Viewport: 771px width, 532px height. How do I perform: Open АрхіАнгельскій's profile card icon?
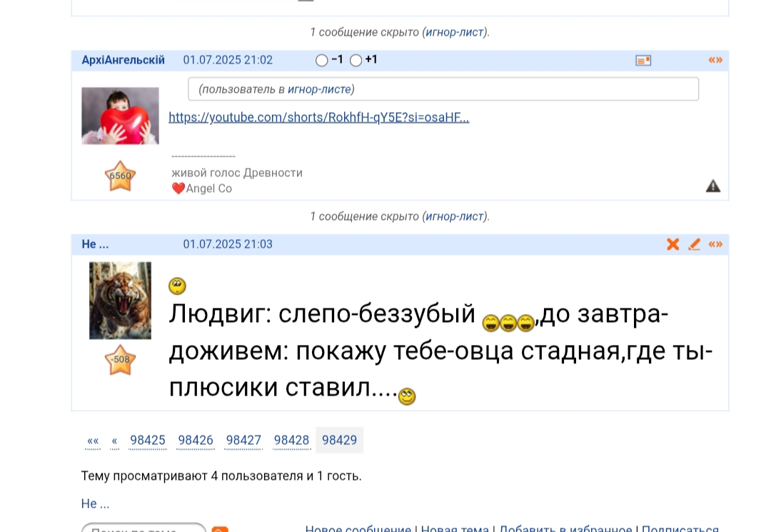pos(643,61)
